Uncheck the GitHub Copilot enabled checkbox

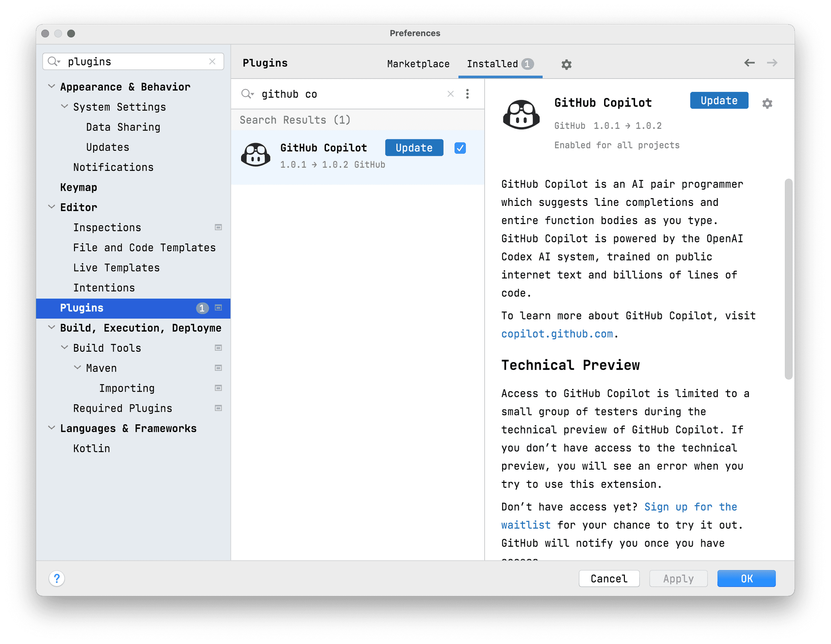pos(460,148)
